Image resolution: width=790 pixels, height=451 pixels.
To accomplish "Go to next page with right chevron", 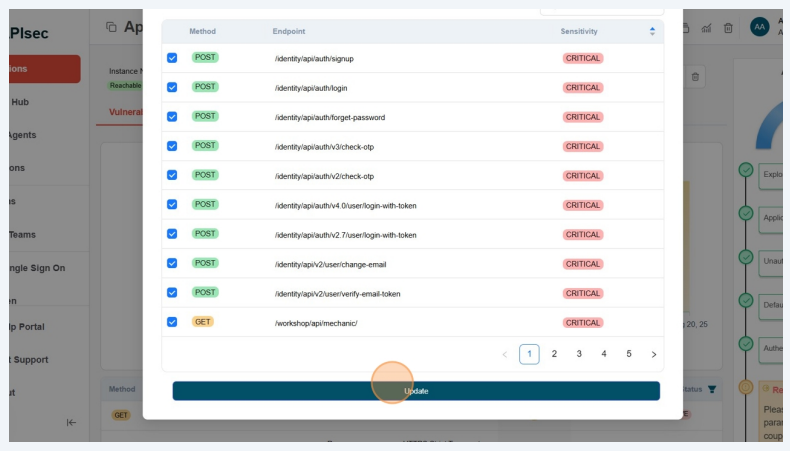I will pos(654,354).
